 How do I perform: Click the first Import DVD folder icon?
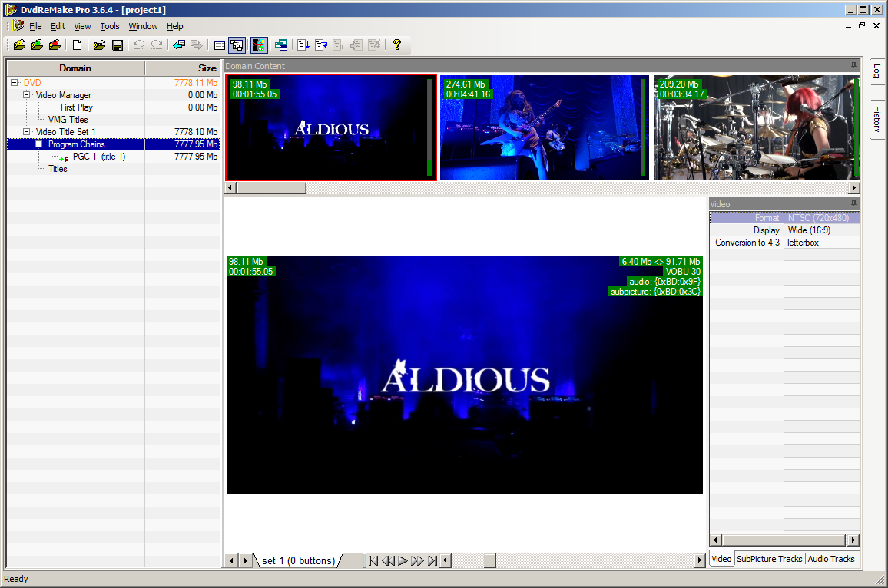[19, 45]
